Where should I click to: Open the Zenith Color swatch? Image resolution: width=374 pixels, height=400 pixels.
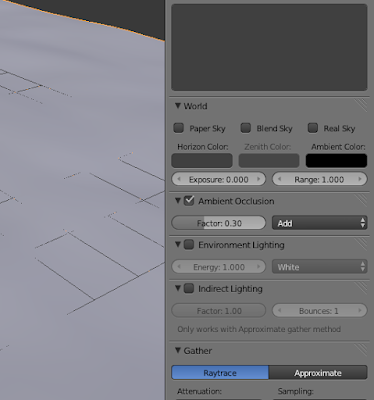click(x=269, y=161)
